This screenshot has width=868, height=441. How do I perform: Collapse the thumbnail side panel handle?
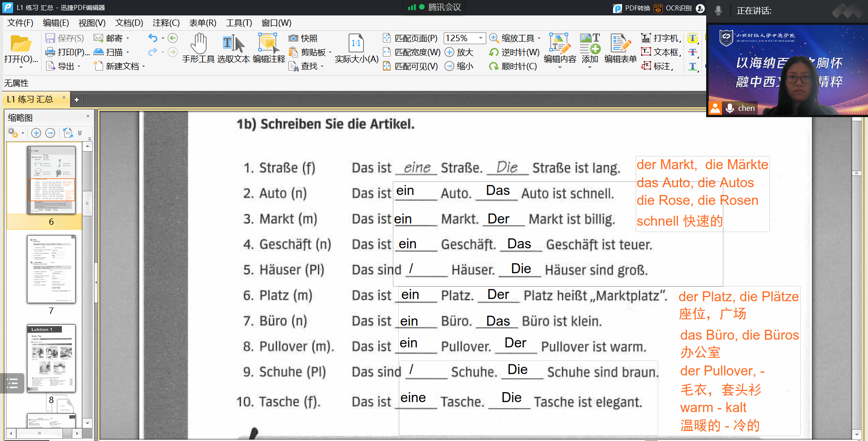[x=96, y=282]
